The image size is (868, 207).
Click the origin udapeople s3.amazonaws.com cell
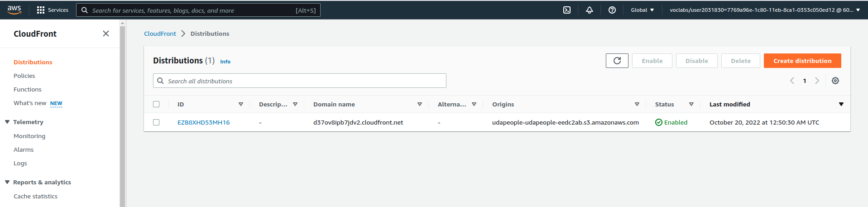(x=566, y=122)
